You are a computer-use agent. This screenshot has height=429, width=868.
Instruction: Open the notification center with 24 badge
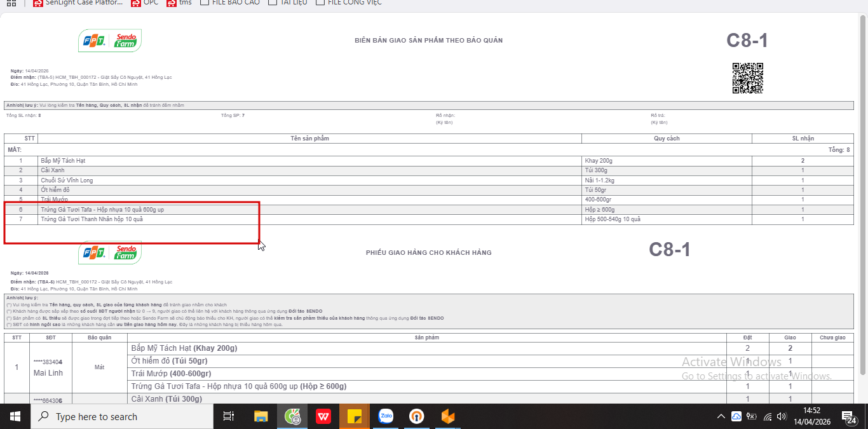[848, 417]
